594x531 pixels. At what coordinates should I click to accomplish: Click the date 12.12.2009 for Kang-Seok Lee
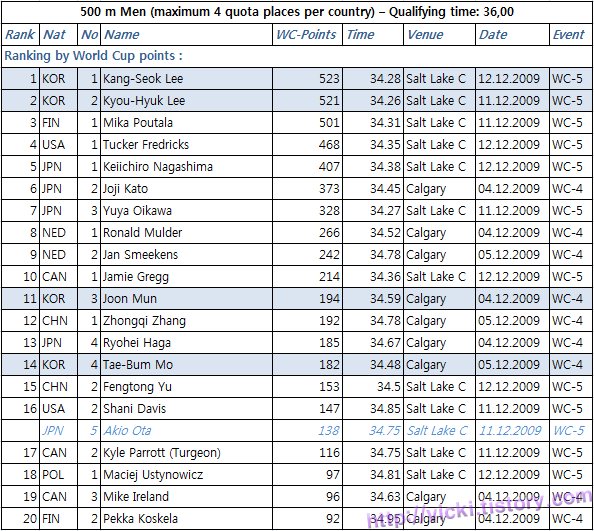[x=509, y=79]
